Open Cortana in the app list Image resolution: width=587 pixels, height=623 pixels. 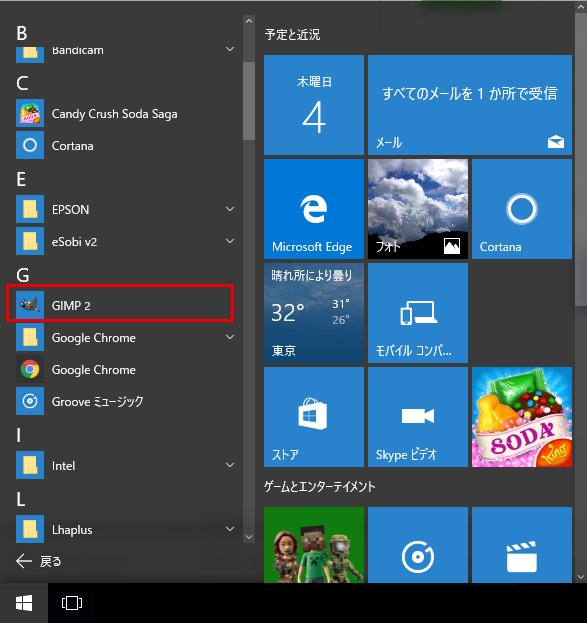(x=120, y=145)
